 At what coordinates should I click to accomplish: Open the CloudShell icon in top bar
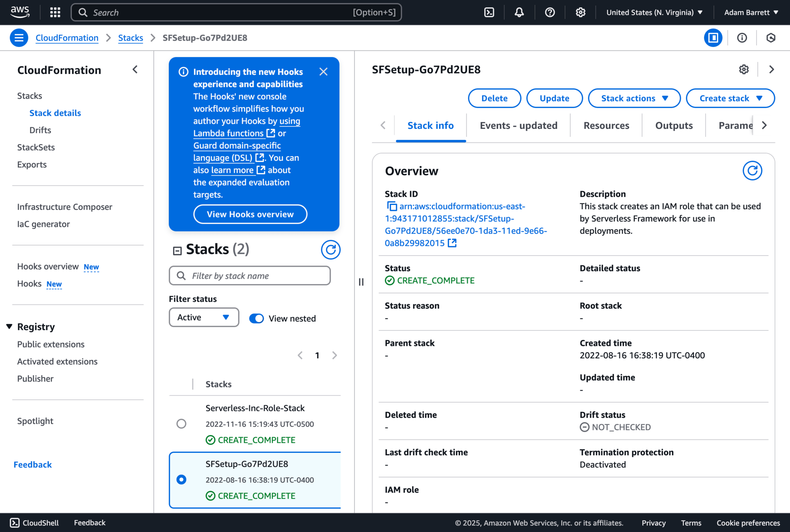tap(489, 12)
